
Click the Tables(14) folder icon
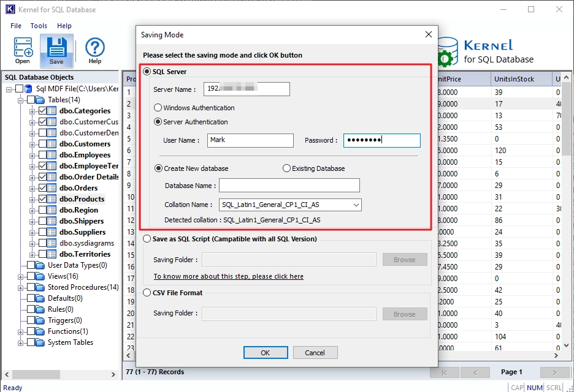pos(40,100)
